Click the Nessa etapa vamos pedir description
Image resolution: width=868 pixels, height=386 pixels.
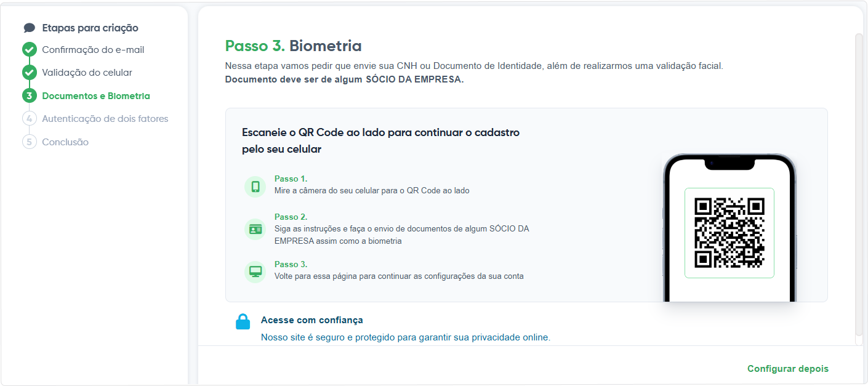(474, 65)
